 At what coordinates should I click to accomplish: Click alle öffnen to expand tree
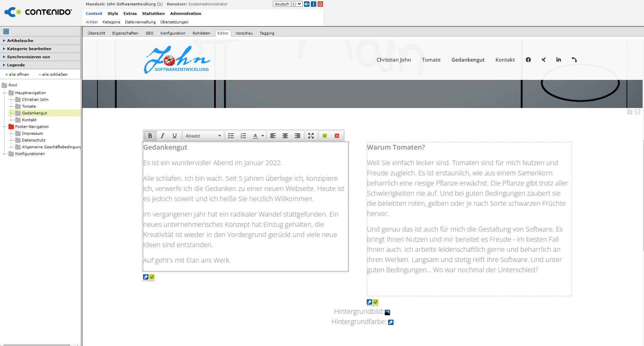pyautogui.click(x=17, y=74)
